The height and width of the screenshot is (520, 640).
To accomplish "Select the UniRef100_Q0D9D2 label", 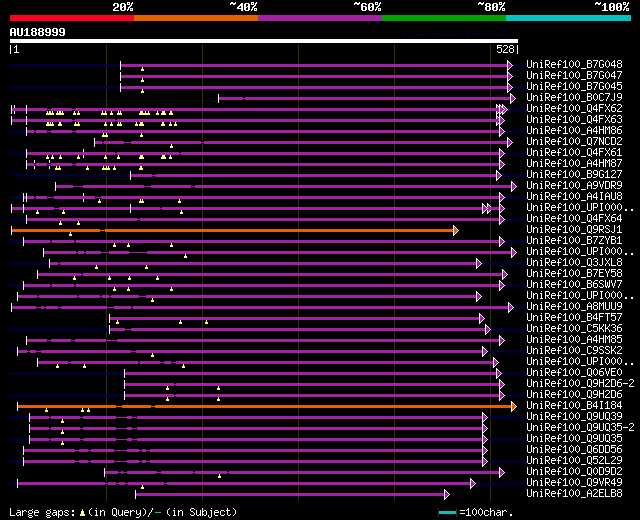I will point(574,472).
